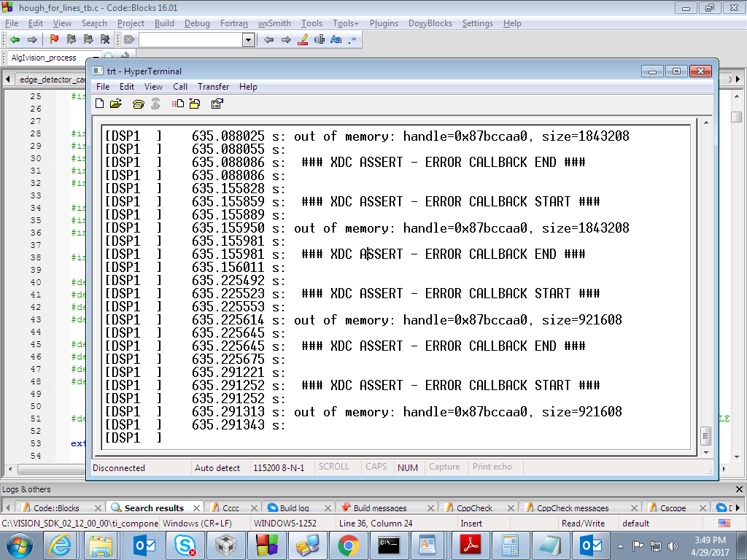Open the Transfer menu in HyperTerminal
This screenshot has width=747, height=560.
pos(214,87)
